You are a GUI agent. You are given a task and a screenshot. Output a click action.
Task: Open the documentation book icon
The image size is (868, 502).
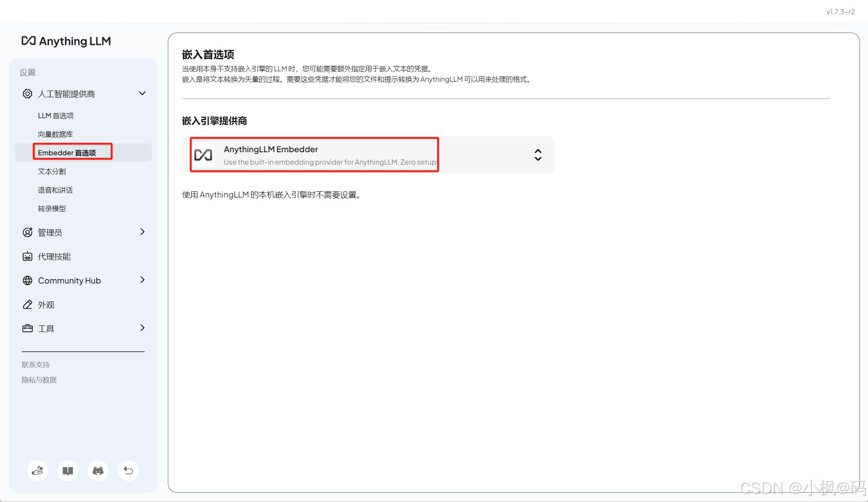click(x=68, y=471)
